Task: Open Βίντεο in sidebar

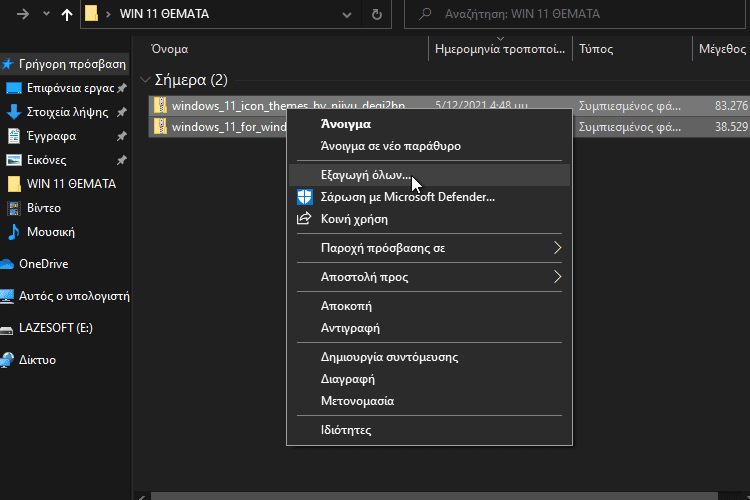Action: coord(44,208)
